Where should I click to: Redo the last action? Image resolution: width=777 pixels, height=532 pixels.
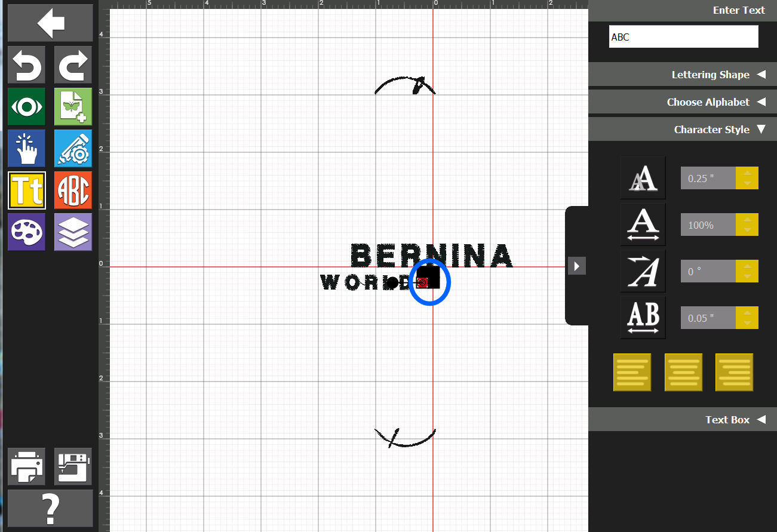[x=73, y=65]
